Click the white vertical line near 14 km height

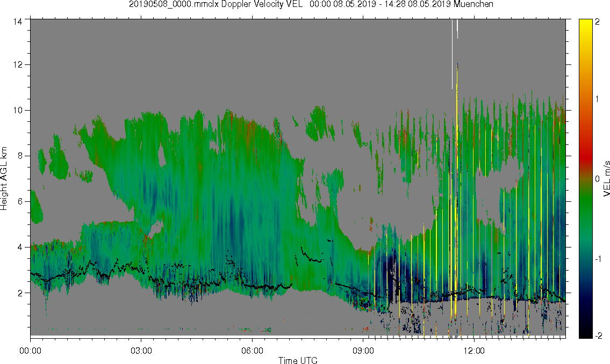click(x=452, y=54)
